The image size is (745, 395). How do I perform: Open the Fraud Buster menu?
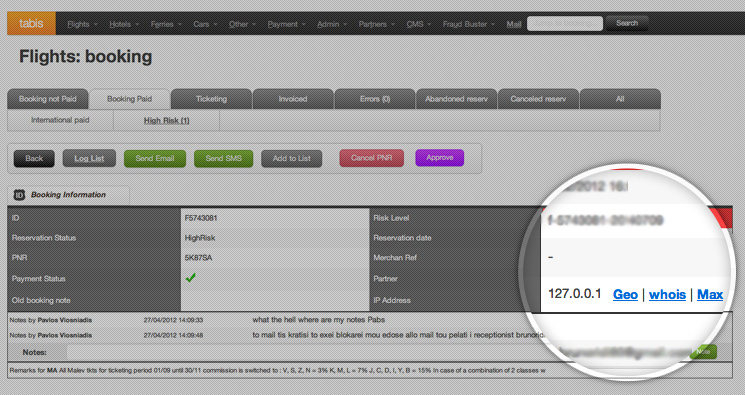(468, 24)
